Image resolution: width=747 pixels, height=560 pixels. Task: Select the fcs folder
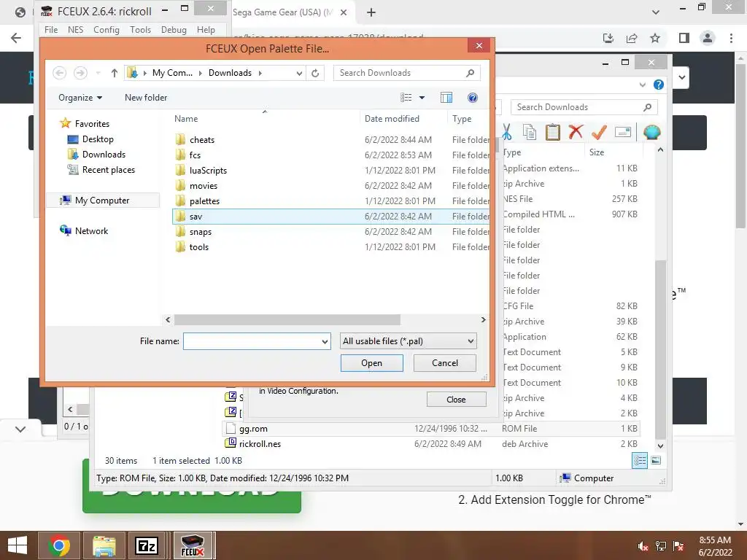click(x=195, y=155)
